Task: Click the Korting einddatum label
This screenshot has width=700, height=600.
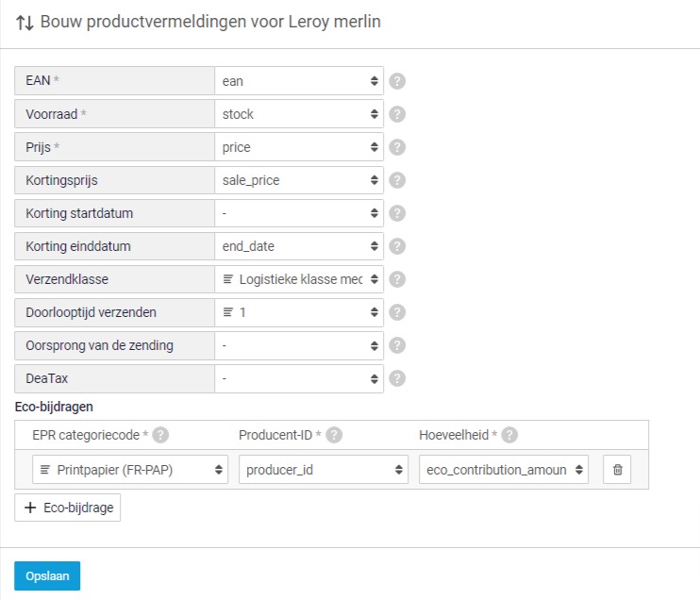Action: pos(78,246)
